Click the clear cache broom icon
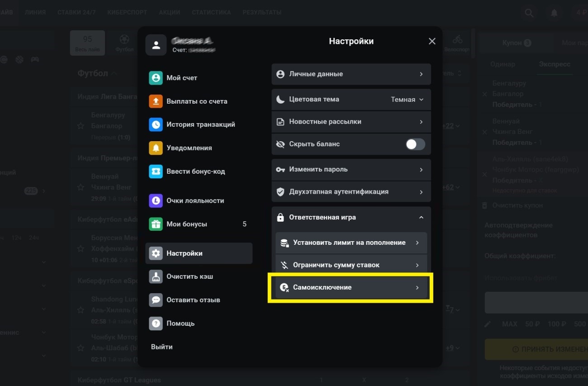 click(x=156, y=276)
